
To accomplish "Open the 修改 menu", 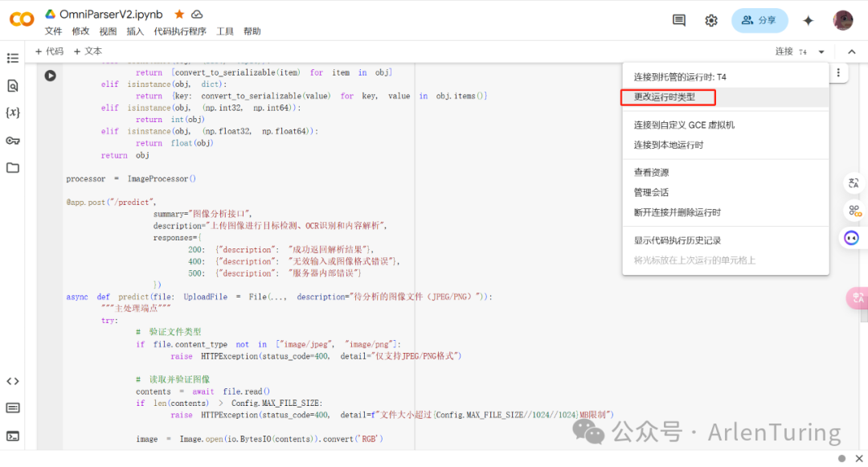I will tap(81, 31).
